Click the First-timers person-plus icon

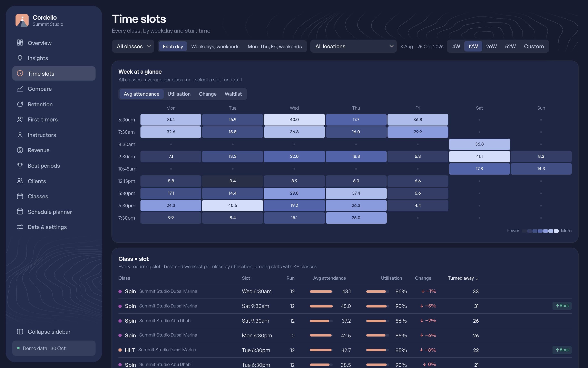pyautogui.click(x=20, y=120)
